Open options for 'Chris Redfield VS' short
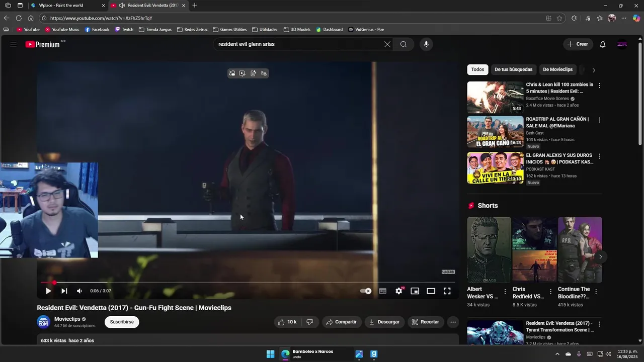The width and height of the screenshot is (644, 362). [550, 292]
